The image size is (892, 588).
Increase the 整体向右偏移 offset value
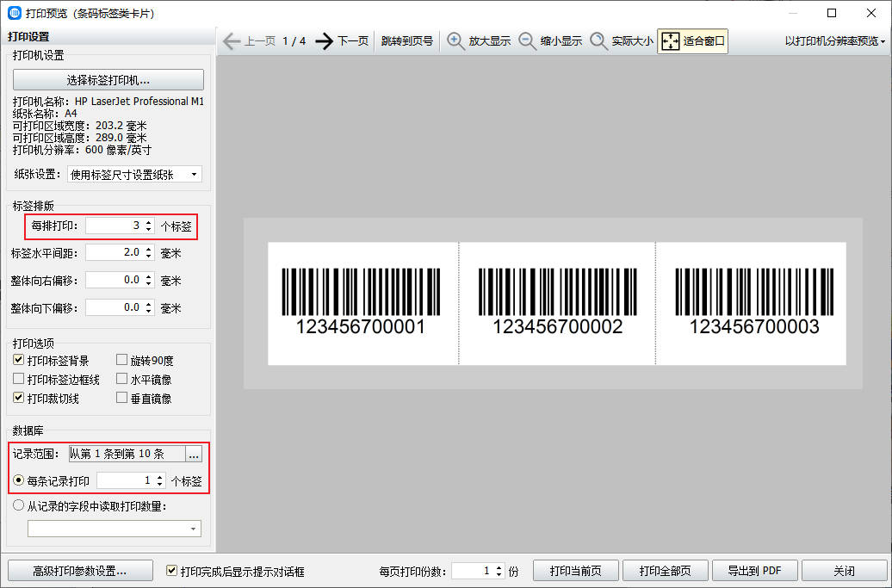tap(148, 276)
